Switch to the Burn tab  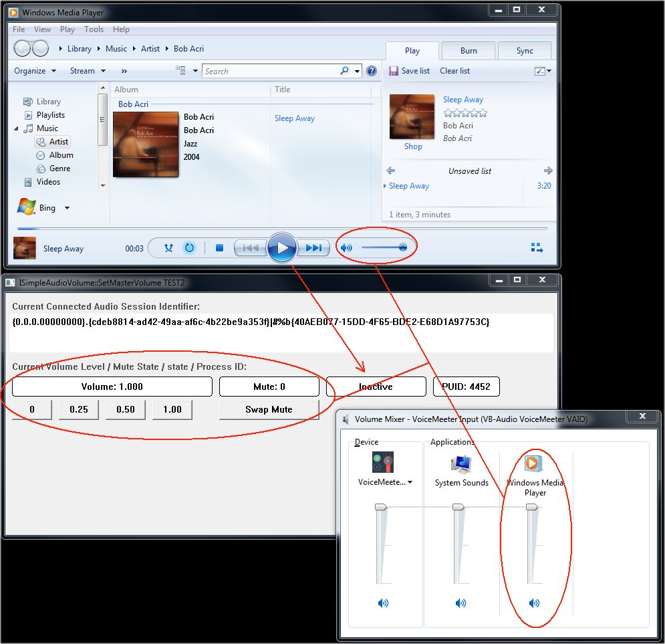click(x=468, y=51)
